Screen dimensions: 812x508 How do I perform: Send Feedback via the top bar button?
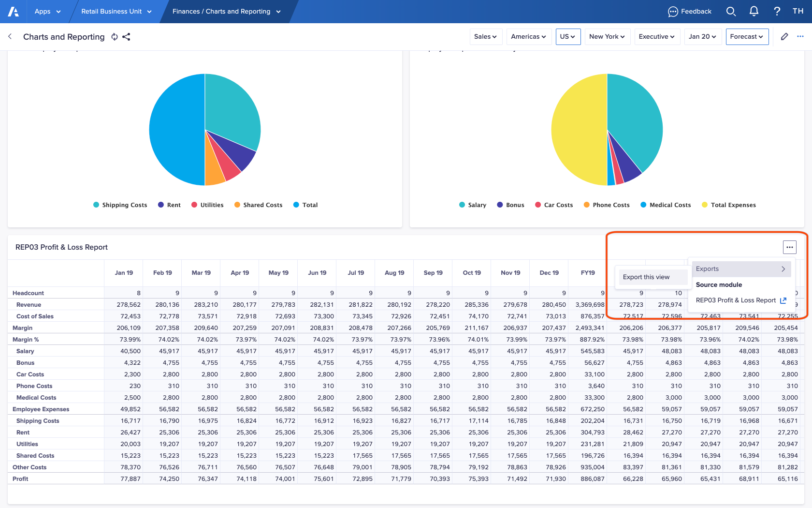[x=690, y=11]
